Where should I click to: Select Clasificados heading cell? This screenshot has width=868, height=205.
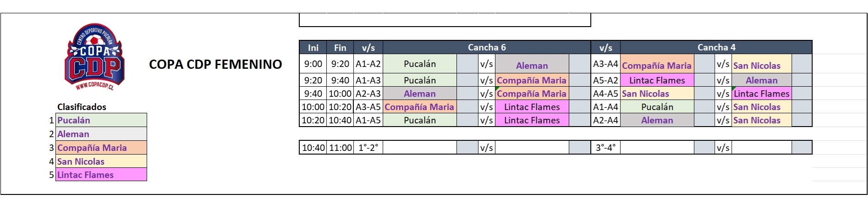tap(82, 107)
